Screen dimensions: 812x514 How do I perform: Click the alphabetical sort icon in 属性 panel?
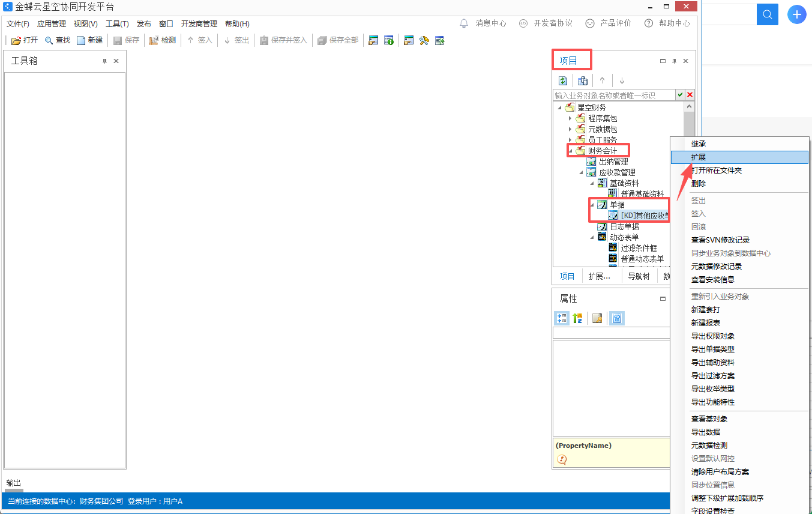click(x=577, y=318)
